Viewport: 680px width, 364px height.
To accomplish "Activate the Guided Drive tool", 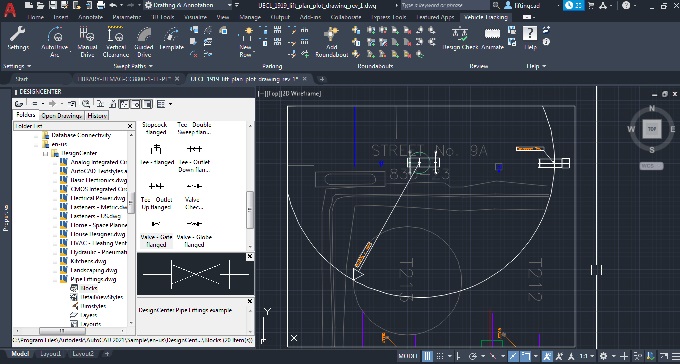I will click(x=144, y=41).
